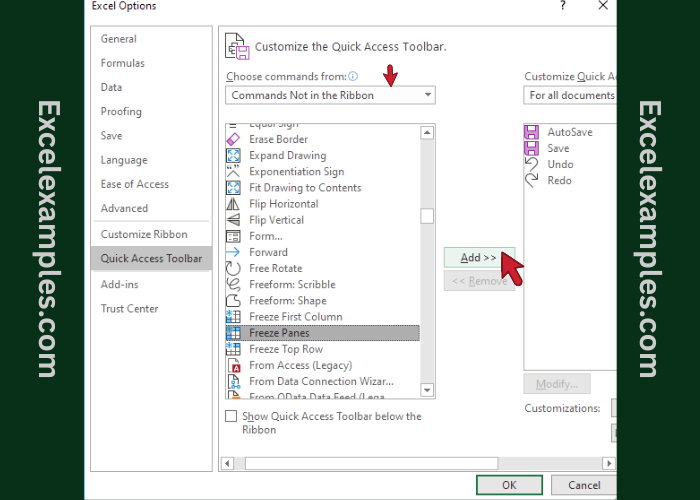This screenshot has height=500, width=700.
Task: Go to the Formulas options category
Action: [x=122, y=63]
